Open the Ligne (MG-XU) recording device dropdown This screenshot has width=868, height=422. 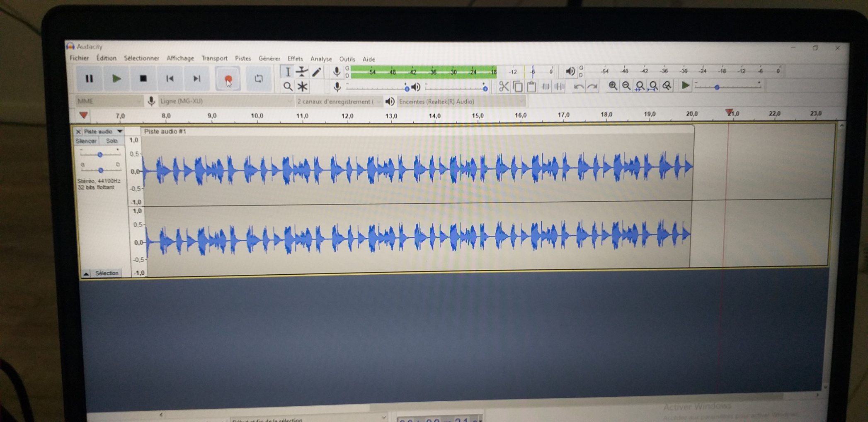(226, 101)
